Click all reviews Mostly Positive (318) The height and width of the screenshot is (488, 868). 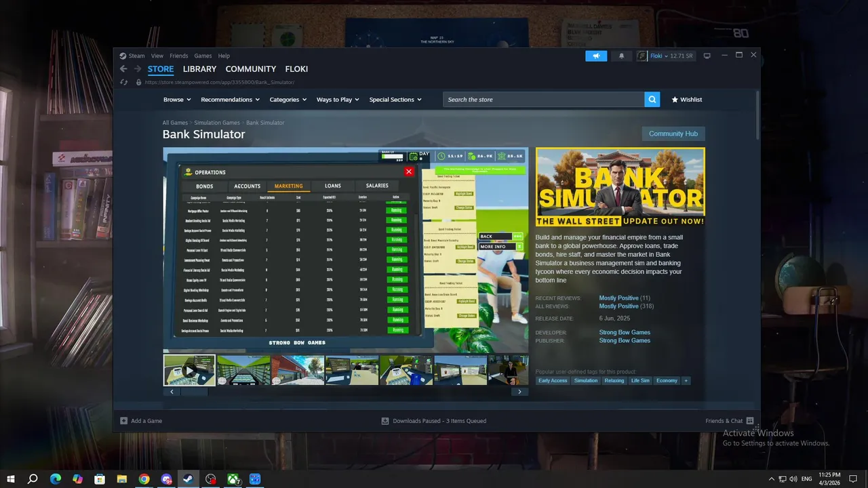(x=626, y=306)
